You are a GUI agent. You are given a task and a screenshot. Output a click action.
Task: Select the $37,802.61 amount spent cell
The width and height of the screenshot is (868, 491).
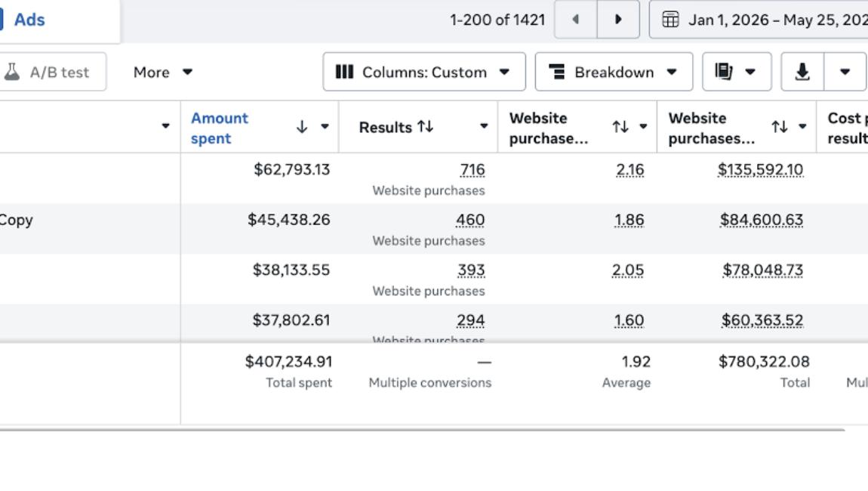291,320
